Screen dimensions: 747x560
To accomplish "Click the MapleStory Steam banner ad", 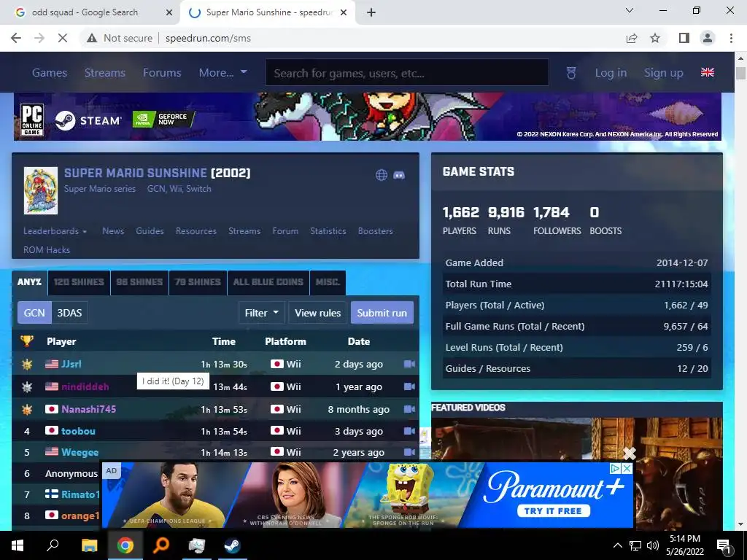I will click(x=368, y=117).
